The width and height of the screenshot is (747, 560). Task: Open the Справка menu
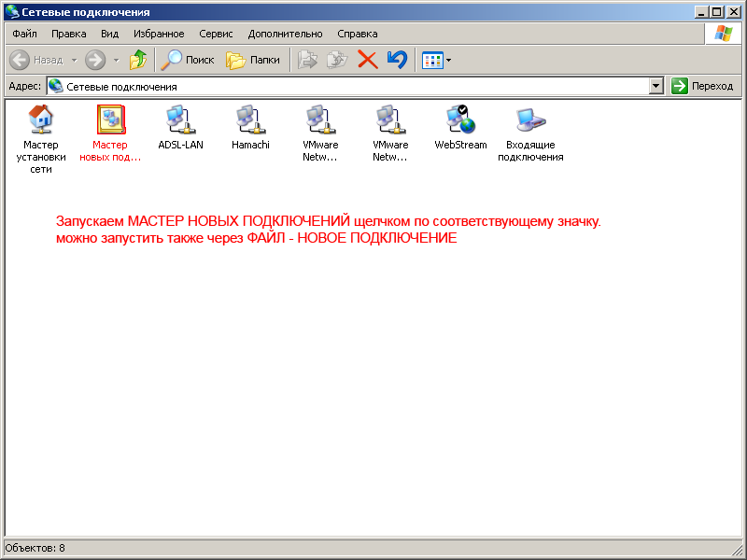click(358, 34)
